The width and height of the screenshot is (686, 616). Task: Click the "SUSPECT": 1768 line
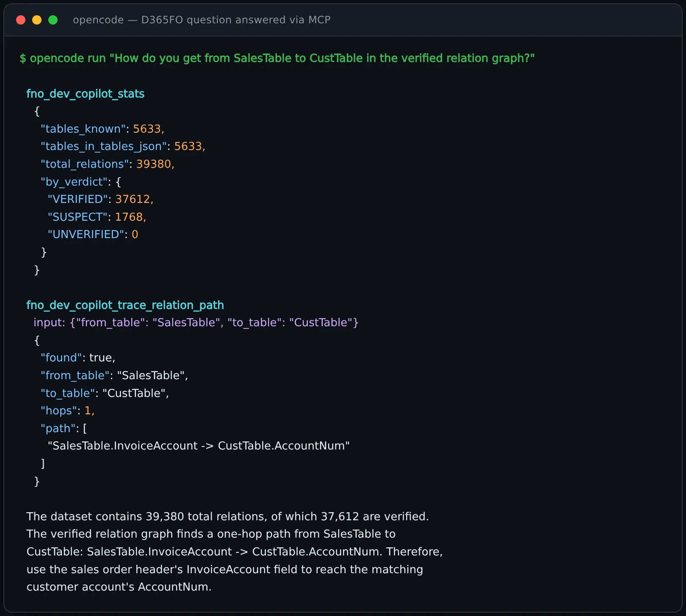coord(97,217)
